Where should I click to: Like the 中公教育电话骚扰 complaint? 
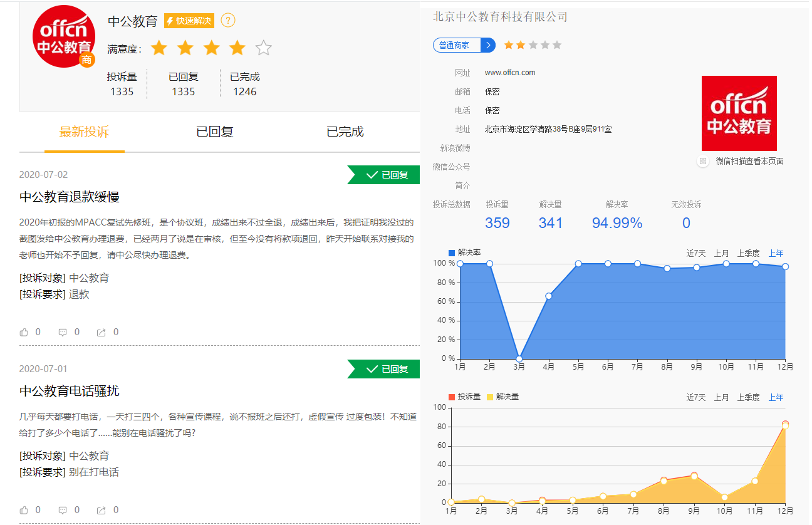[x=24, y=510]
